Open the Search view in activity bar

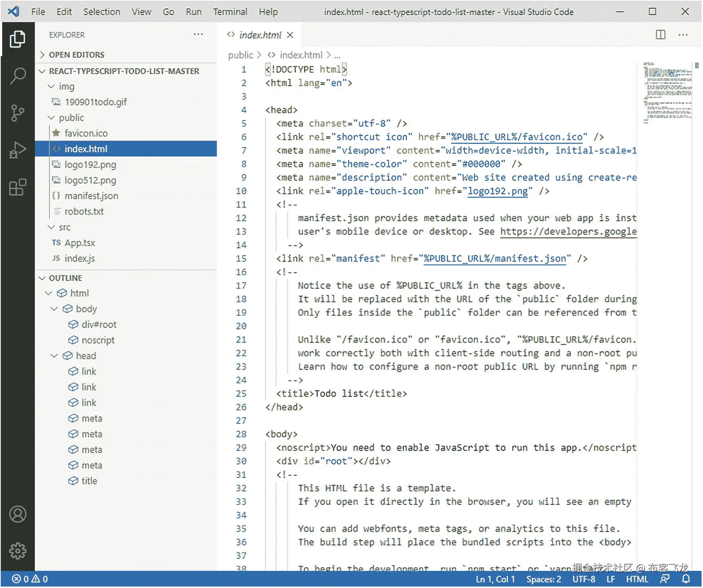17,76
